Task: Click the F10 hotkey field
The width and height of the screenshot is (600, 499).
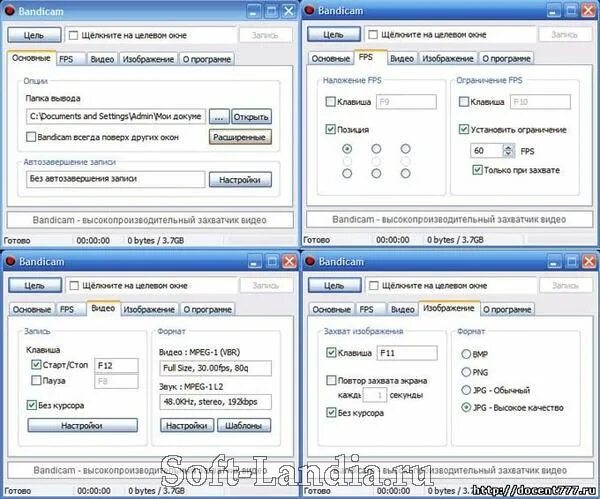Action: point(540,102)
